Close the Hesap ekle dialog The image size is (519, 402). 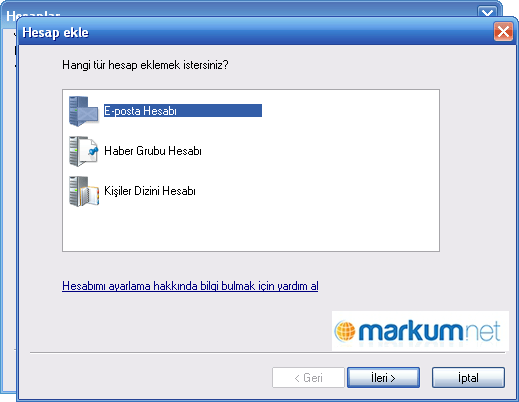(x=503, y=32)
